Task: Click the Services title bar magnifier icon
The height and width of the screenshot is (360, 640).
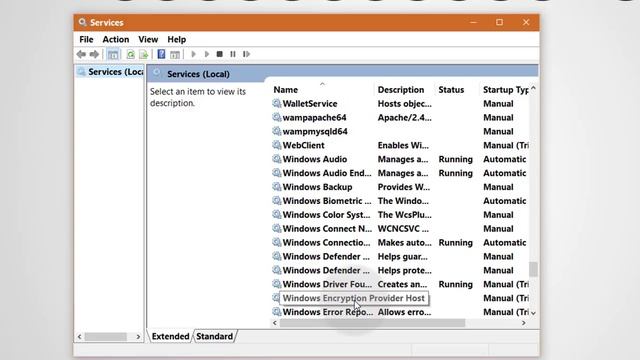Action: pyautogui.click(x=83, y=22)
